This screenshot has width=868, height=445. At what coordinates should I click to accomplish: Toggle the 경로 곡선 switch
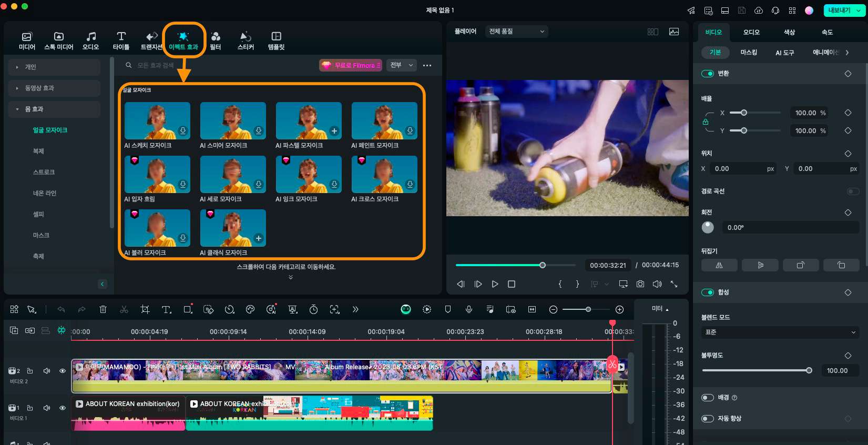(x=853, y=191)
